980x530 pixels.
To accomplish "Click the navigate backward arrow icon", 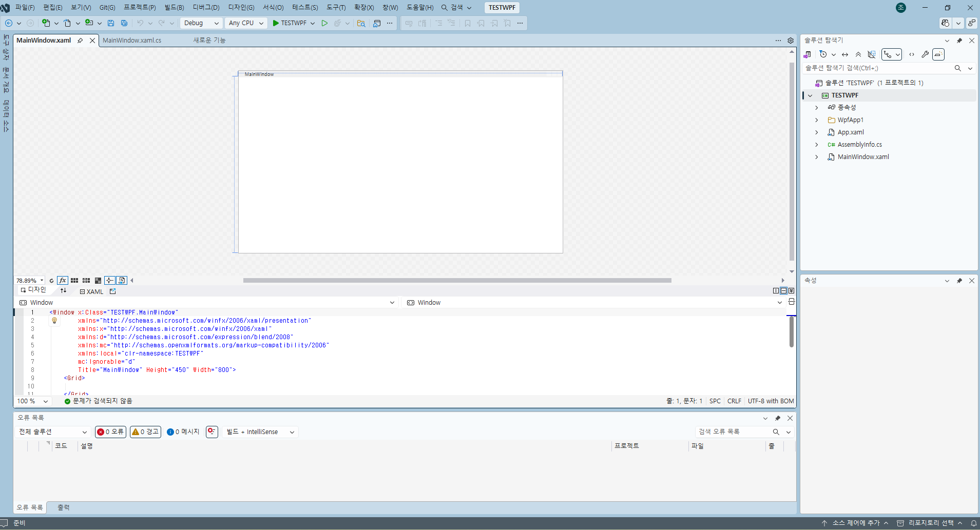I will pyautogui.click(x=9, y=23).
